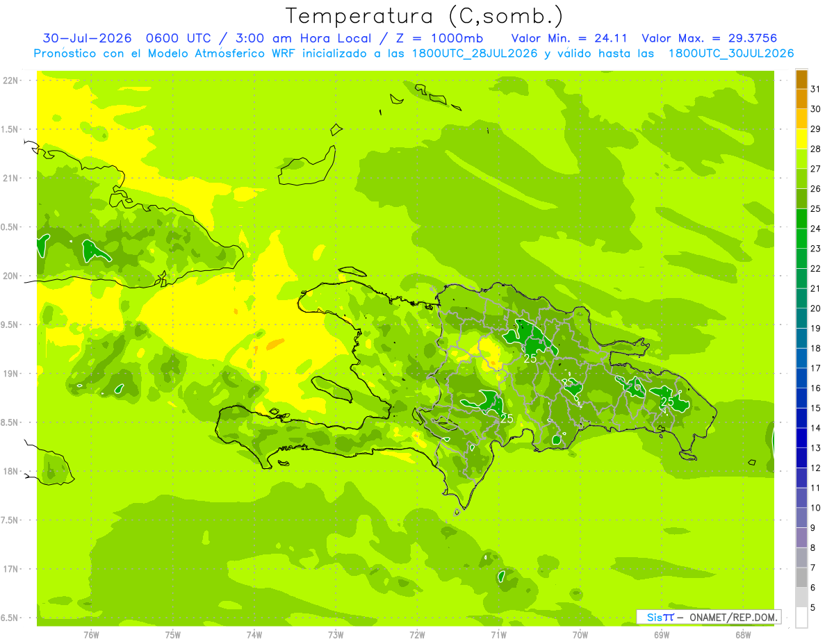Image resolution: width=834 pixels, height=644 pixels.
Task: Click the "0600 UTC" time text
Action: 178,38
